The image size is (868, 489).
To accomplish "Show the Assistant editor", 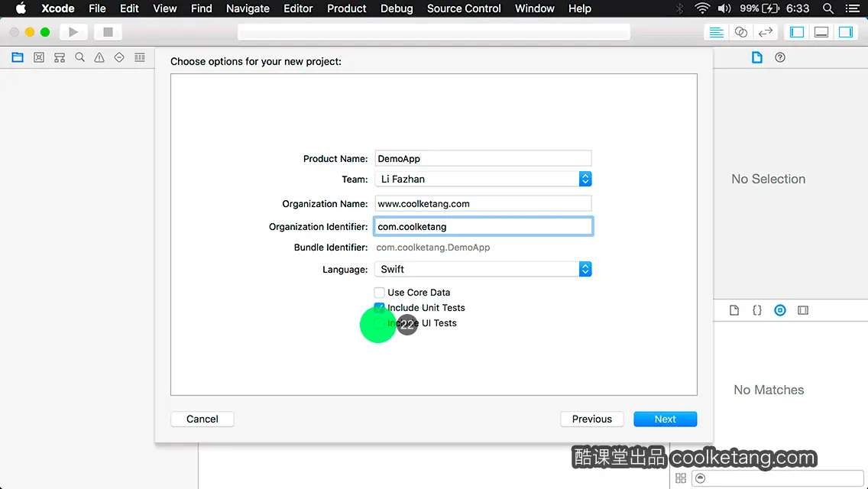I will [x=740, y=32].
